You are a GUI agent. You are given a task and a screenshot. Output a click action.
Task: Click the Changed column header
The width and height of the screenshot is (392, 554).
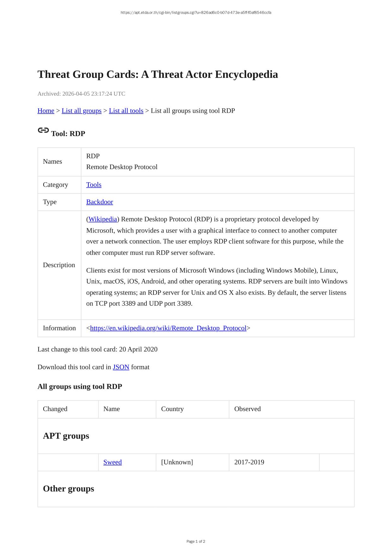[55, 409]
